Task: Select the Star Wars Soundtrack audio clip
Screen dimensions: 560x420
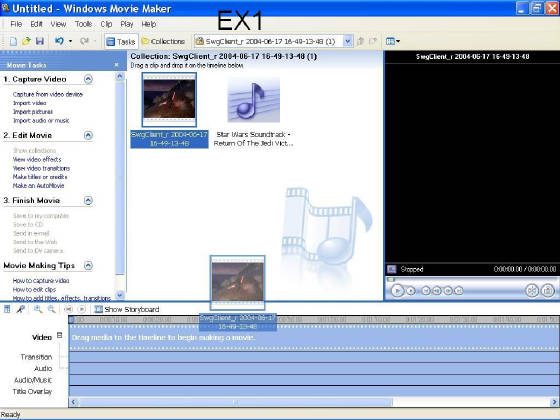Action: coord(254,100)
